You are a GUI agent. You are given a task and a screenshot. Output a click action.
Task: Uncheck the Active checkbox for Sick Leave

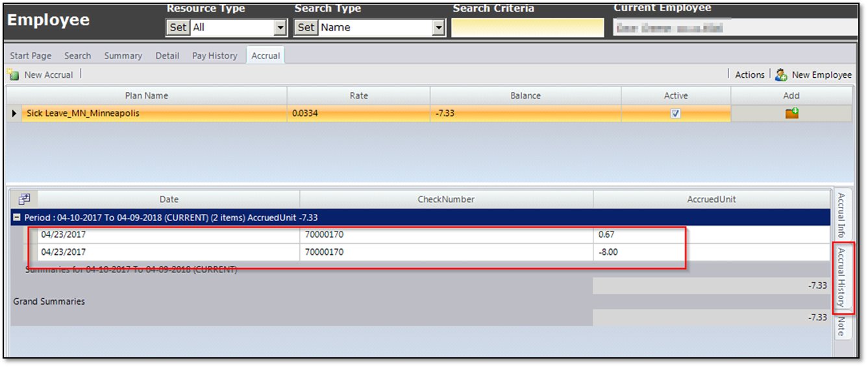point(676,113)
